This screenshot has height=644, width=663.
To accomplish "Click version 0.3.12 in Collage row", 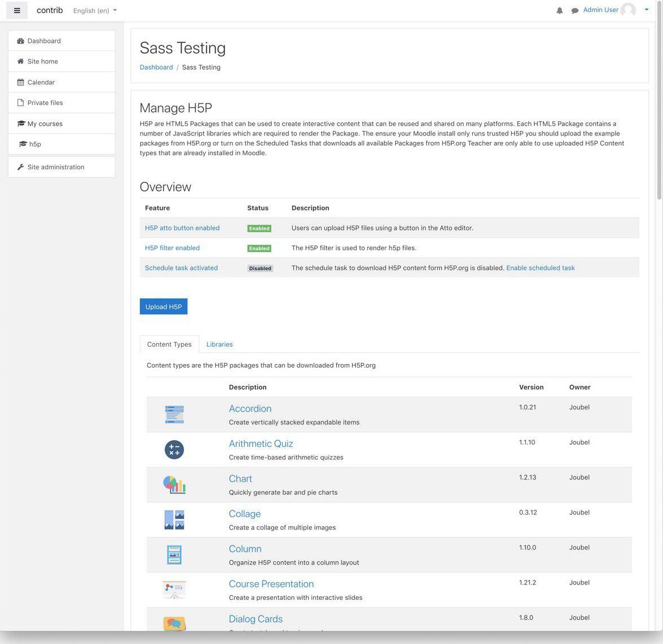I will click(x=528, y=513).
